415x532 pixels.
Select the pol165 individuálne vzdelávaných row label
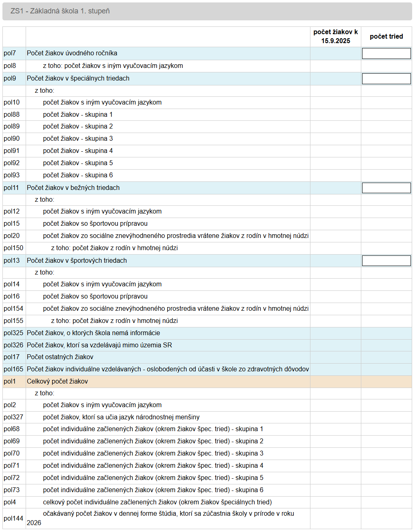(x=168, y=369)
